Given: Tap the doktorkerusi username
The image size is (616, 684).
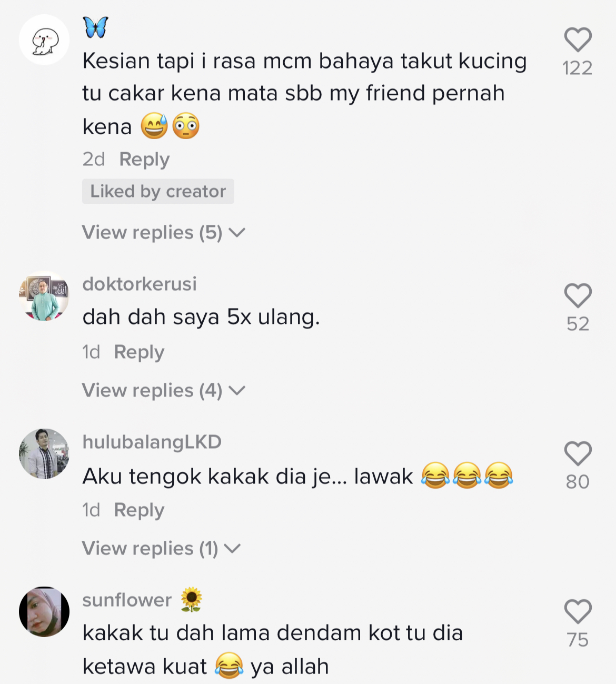Looking at the screenshot, I should (x=140, y=284).
